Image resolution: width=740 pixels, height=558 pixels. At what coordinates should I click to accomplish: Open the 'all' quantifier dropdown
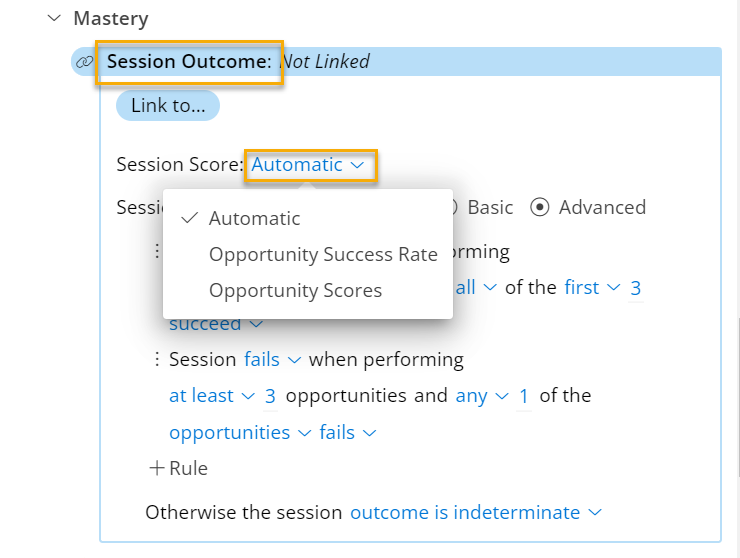[x=476, y=287]
